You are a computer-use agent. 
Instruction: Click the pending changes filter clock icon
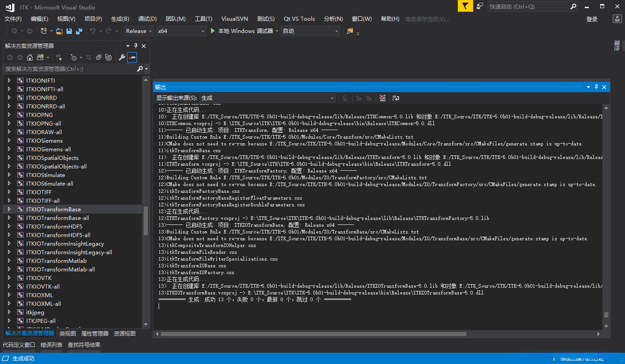[74, 57]
